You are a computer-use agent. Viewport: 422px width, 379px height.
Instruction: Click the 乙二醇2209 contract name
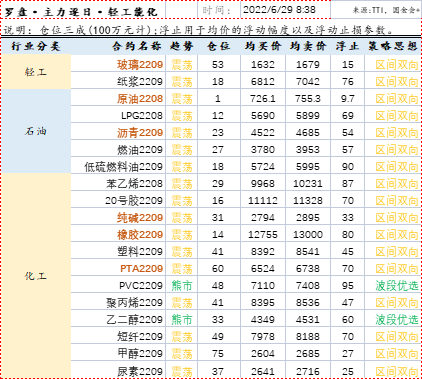click(x=135, y=320)
